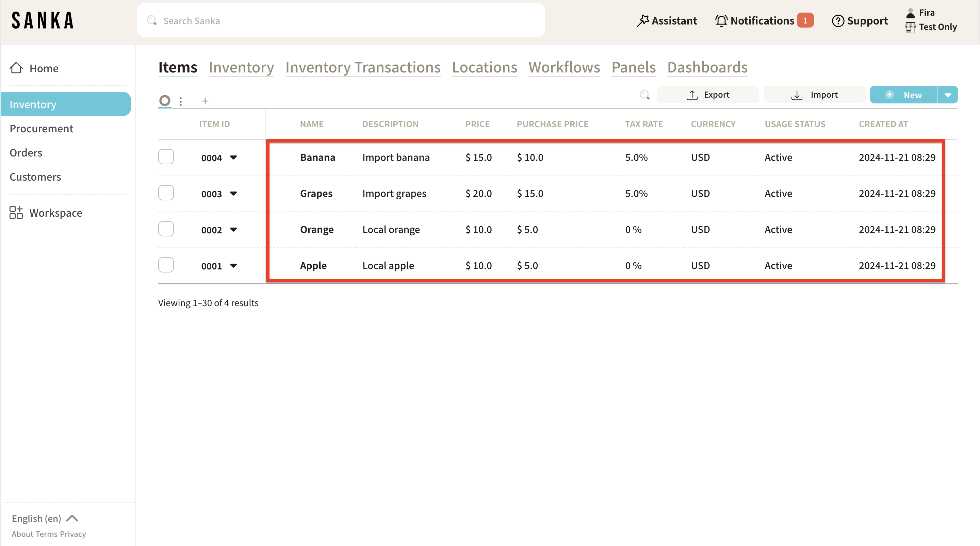Tick the checkbox for item 0004

point(166,157)
